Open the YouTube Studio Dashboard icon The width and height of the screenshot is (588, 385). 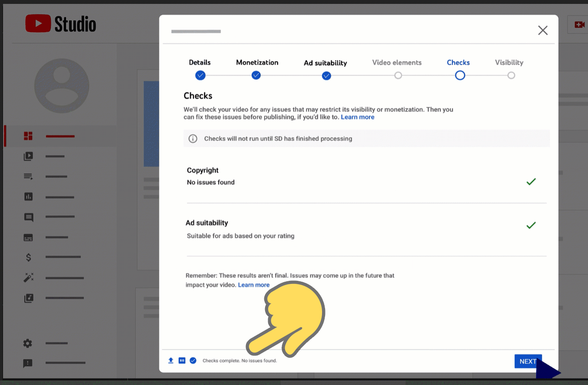(x=28, y=136)
